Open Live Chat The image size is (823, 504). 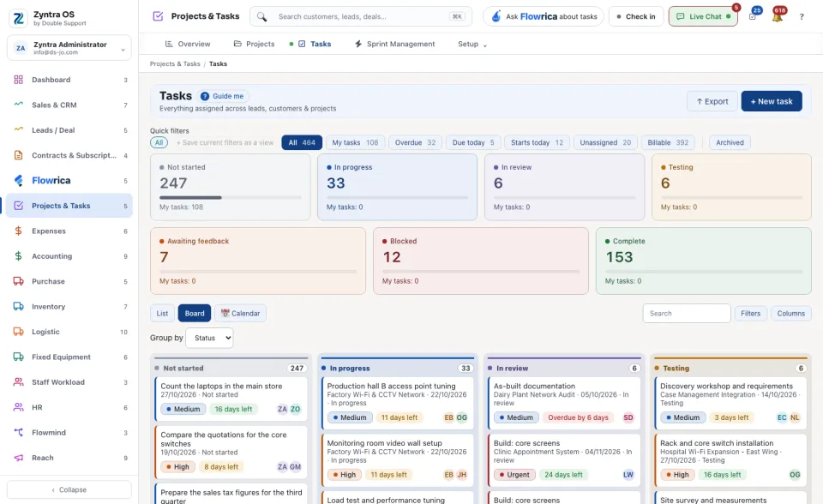click(703, 17)
